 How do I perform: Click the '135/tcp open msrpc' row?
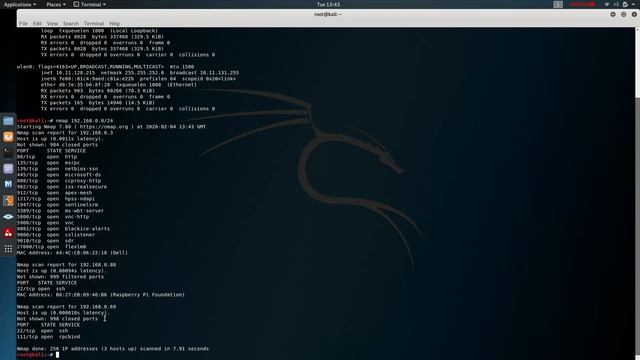[48, 162]
